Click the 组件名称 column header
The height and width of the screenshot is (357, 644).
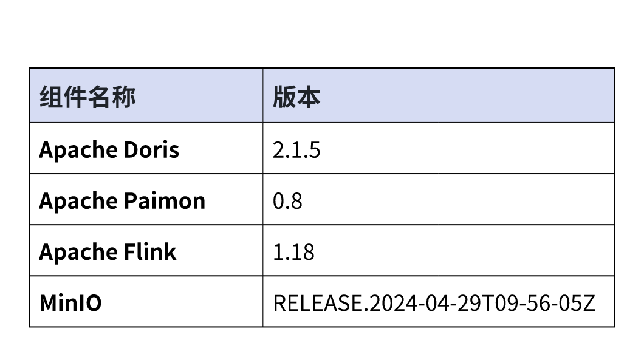pos(88,97)
